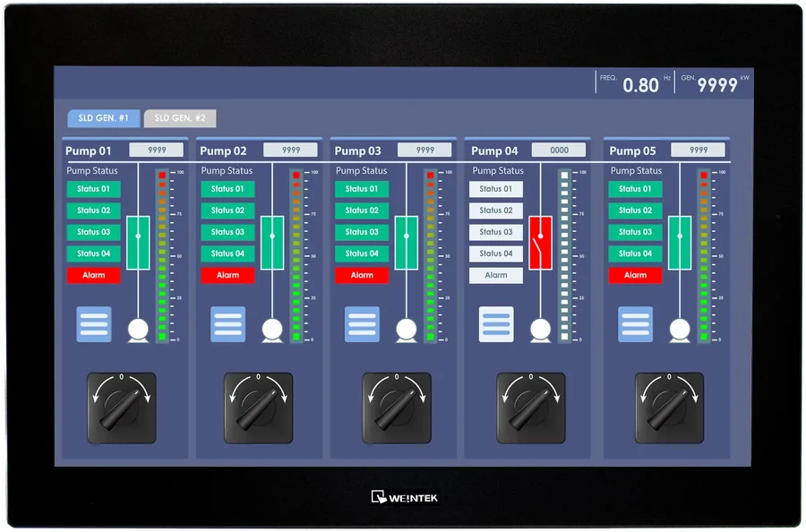
Task: Turn the Pump 02 rotary selector knob
Action: click(x=259, y=408)
